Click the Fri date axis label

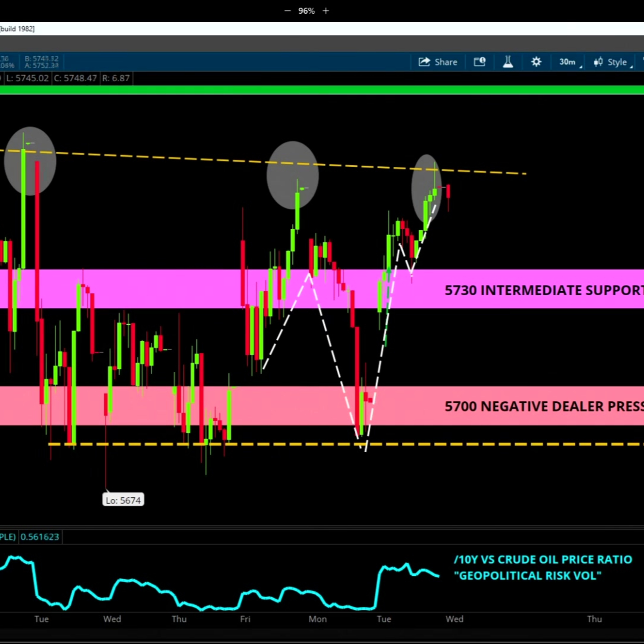click(x=245, y=619)
